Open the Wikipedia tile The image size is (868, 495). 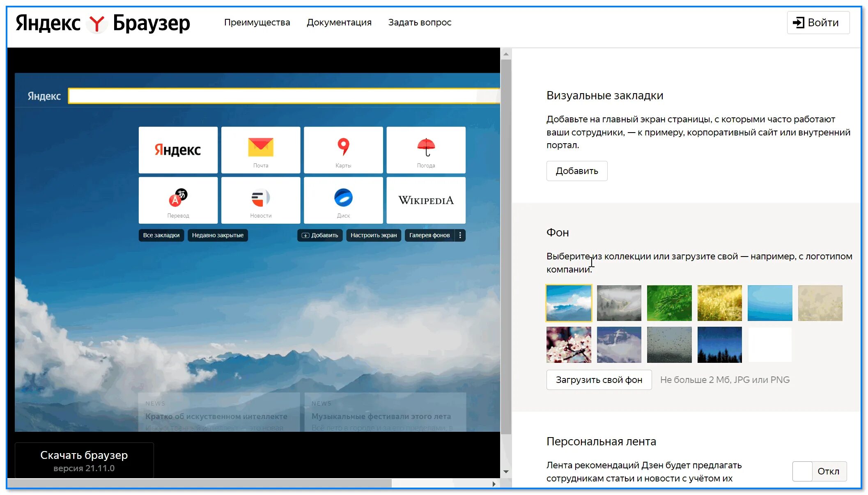[x=426, y=200]
